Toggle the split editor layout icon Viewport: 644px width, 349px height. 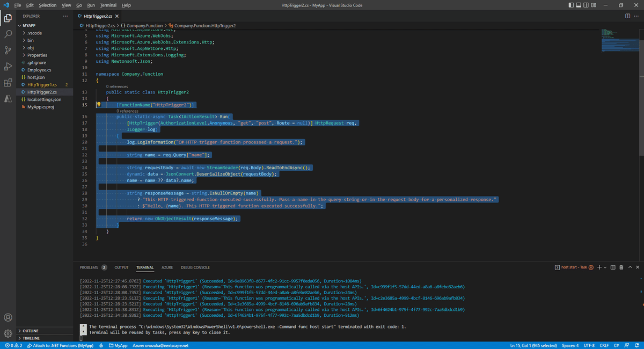pyautogui.click(x=627, y=16)
